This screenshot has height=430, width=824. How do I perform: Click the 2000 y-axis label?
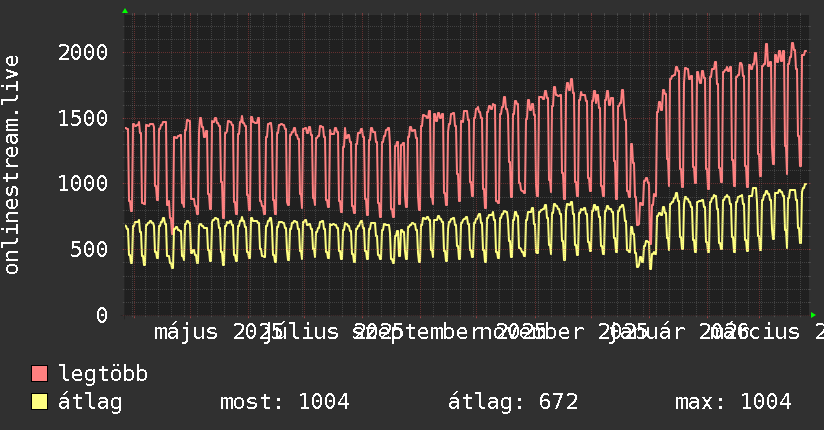(x=83, y=53)
